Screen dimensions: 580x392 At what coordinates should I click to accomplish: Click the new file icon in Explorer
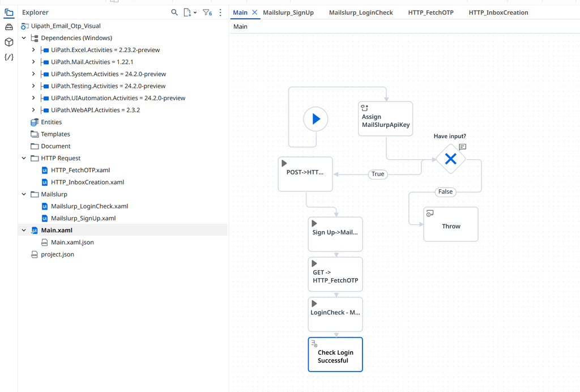coord(187,12)
